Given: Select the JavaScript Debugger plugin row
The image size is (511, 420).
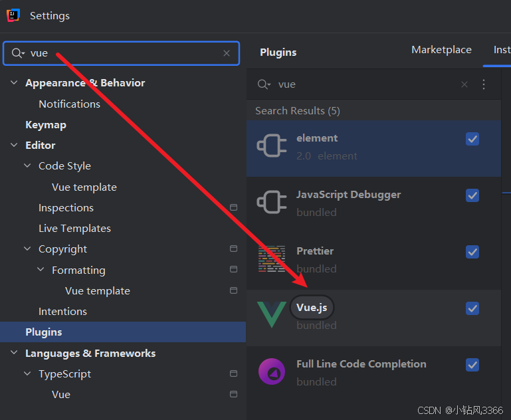Looking at the screenshot, I should (x=373, y=205).
